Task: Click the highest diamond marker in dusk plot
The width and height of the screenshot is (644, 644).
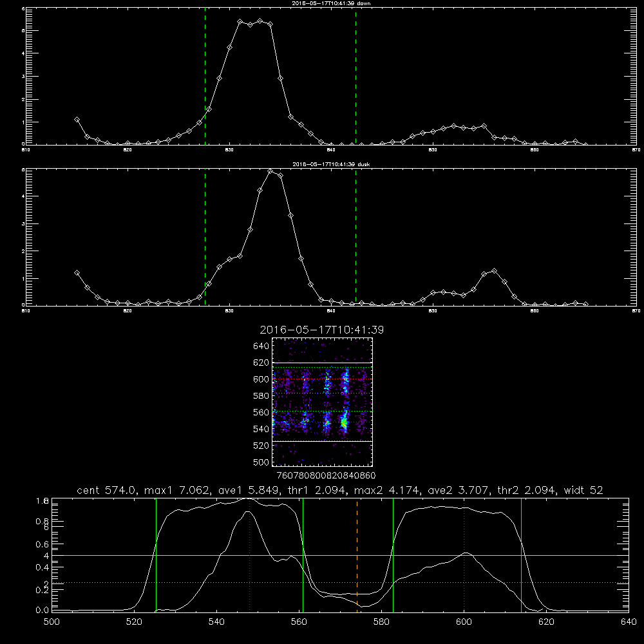Action: tap(270, 171)
